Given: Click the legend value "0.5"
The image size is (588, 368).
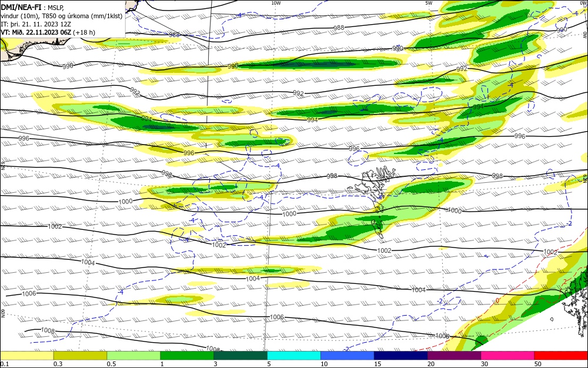Looking at the screenshot, I should pyautogui.click(x=111, y=364).
